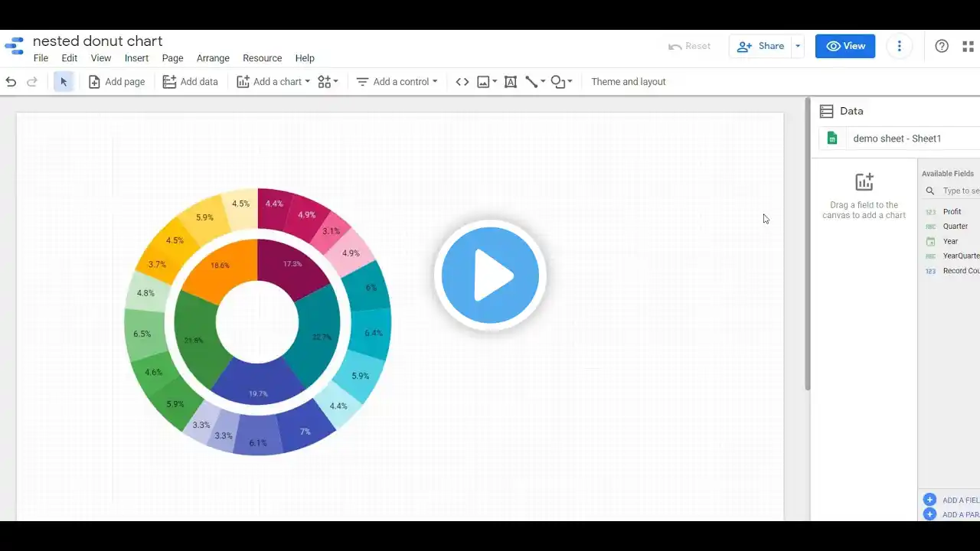Screen dimensions: 980x551
Task: Click the Looker Studio logo icon
Action: click(x=15, y=46)
